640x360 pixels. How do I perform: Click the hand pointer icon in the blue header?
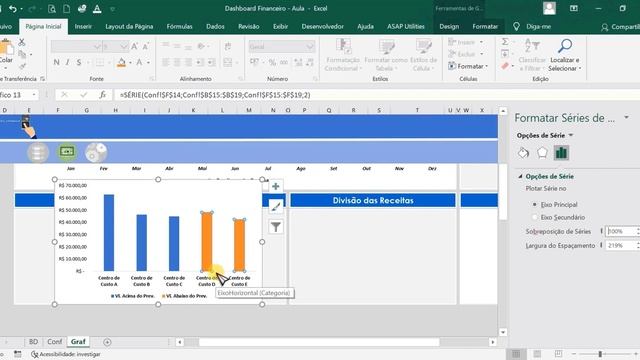coord(28,127)
